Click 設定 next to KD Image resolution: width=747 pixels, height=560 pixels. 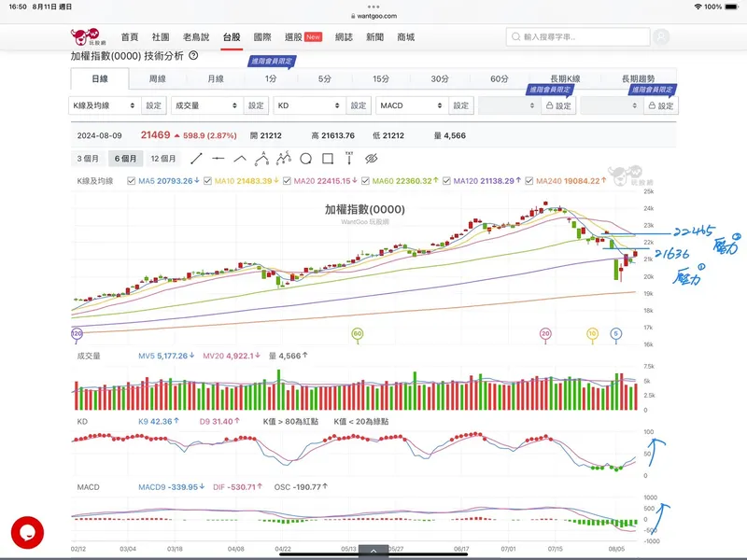click(x=359, y=105)
